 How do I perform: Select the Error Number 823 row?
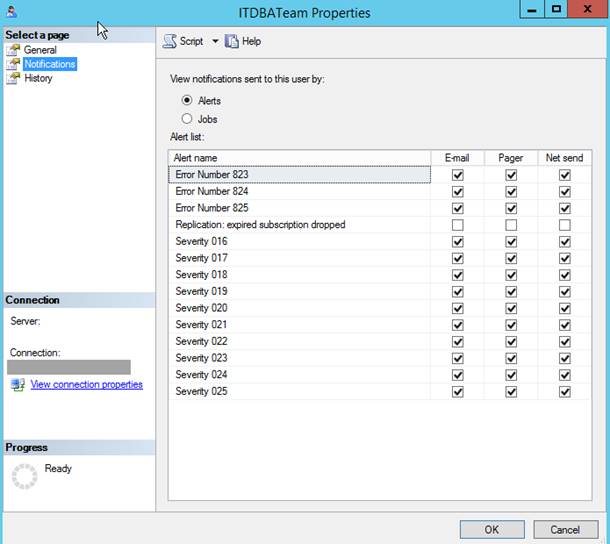click(300, 175)
